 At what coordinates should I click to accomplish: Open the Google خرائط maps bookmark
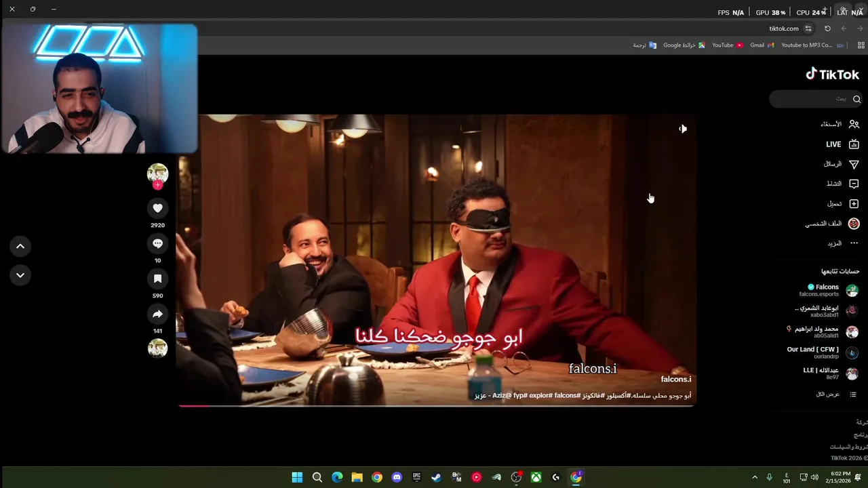tap(684, 45)
